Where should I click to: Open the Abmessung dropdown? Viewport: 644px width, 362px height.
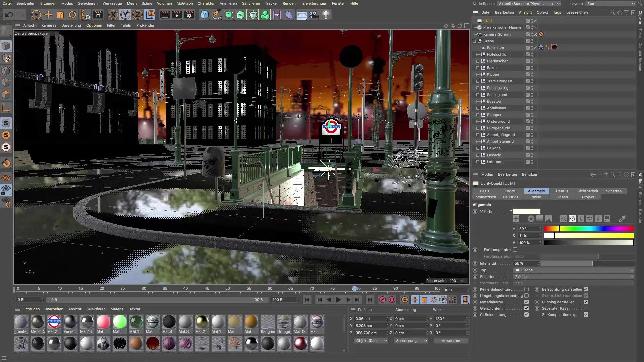(411, 341)
